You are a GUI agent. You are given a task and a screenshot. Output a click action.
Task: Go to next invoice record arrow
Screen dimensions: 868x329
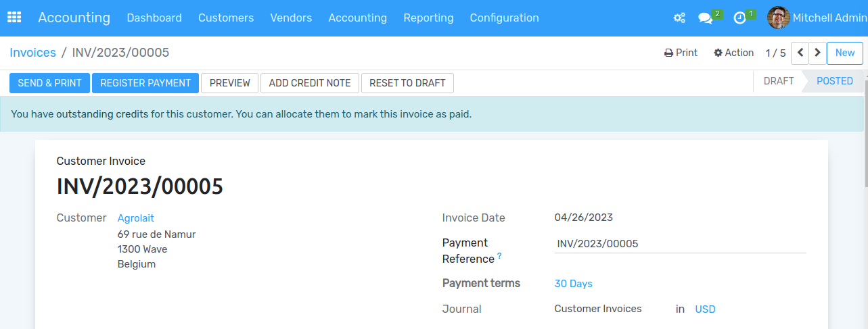[818, 53]
